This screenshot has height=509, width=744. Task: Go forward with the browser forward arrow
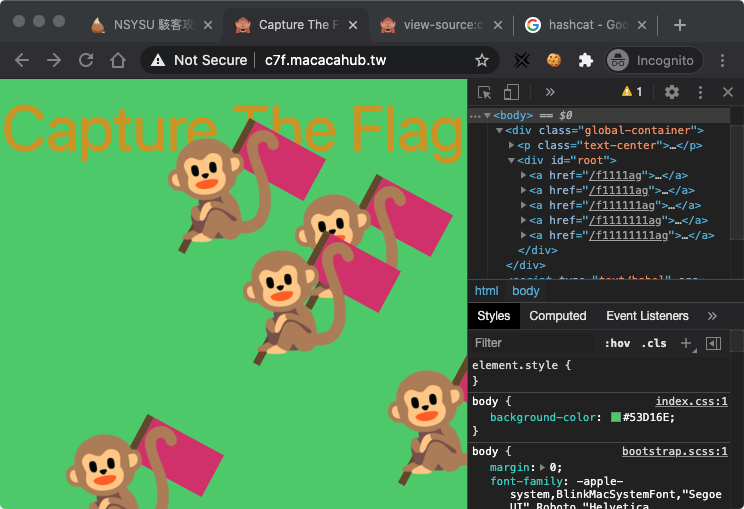[54, 60]
